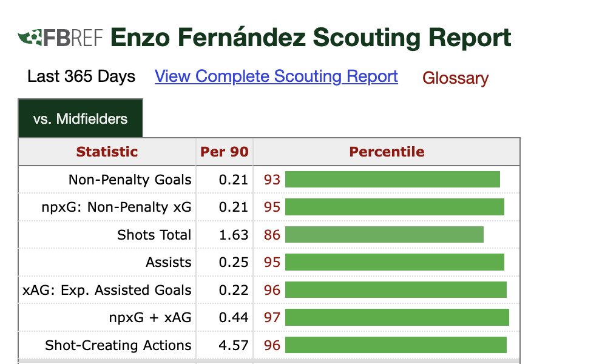Open the Glossary link
The width and height of the screenshot is (602, 364).
[x=455, y=78]
